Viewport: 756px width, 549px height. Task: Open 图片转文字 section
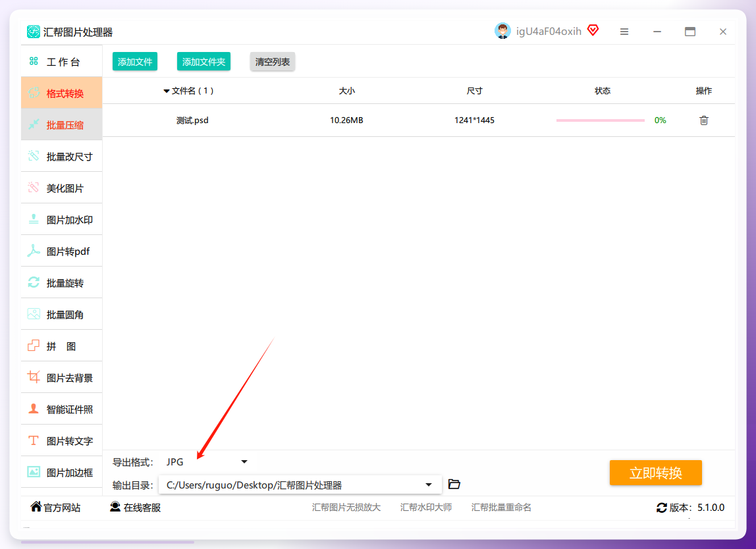click(x=62, y=440)
